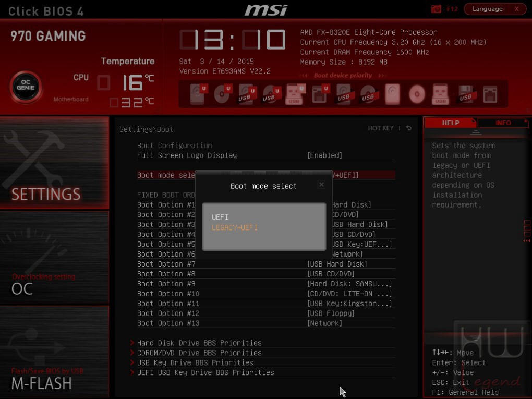
Task: Open the SETTINGS section in sidebar
Action: [x=54, y=163]
